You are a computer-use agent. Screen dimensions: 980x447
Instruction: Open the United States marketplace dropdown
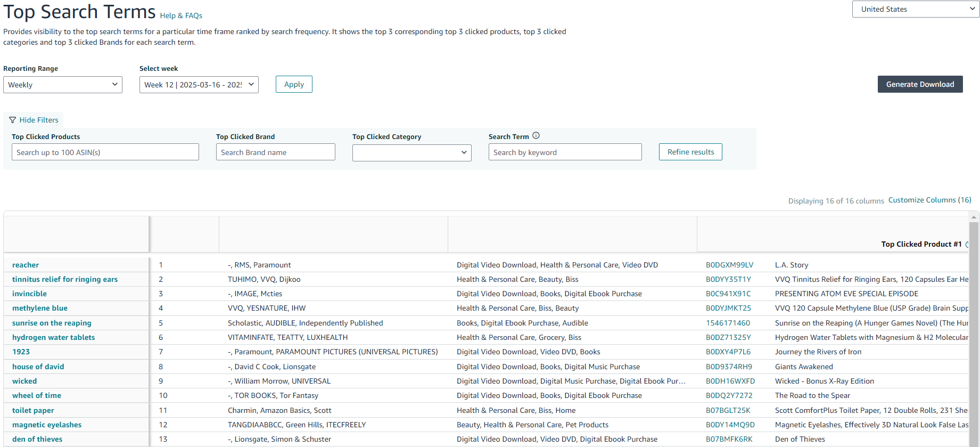(x=916, y=9)
